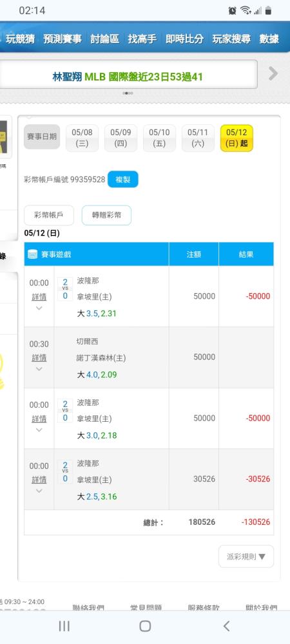Open the recent apps navigation icon
The image size is (290, 644).
click(64, 626)
